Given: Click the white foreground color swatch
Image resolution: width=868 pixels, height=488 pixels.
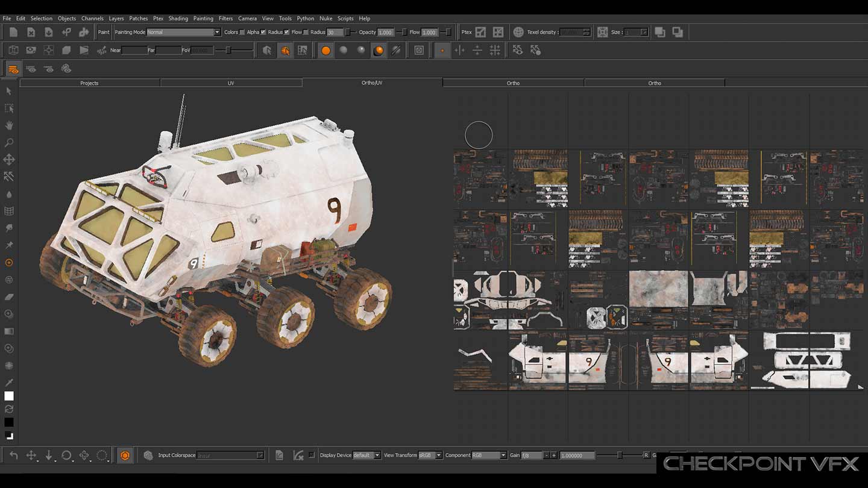Looking at the screenshot, I should pyautogui.click(x=8, y=396).
